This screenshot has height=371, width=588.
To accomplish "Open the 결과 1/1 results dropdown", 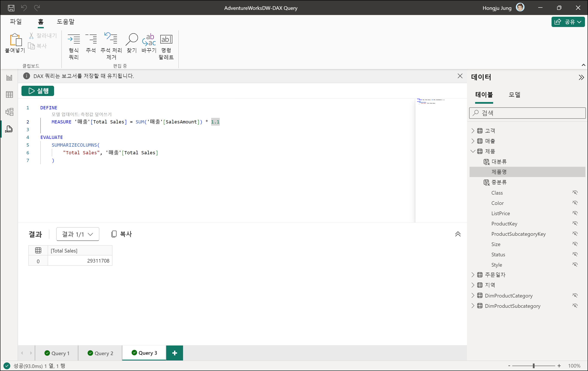I will (x=78, y=234).
